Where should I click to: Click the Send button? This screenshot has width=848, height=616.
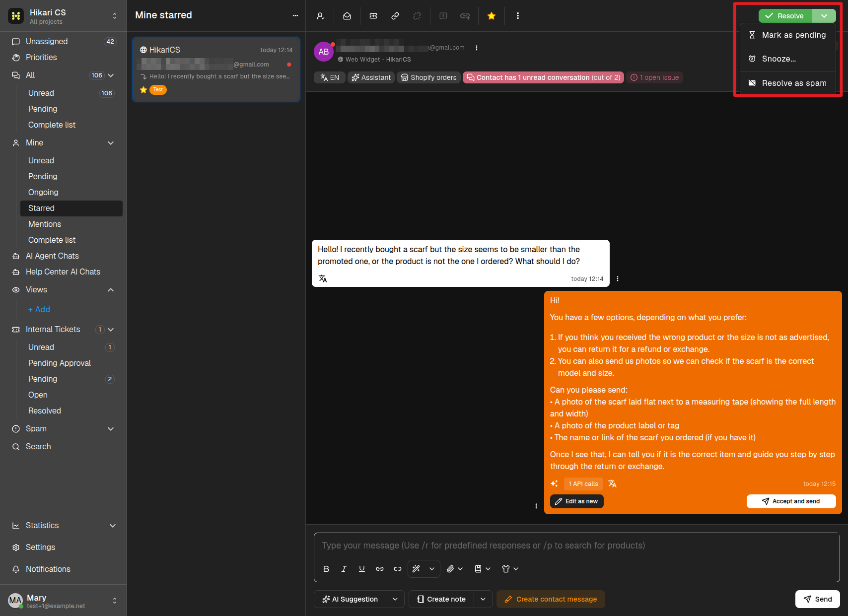click(817, 599)
